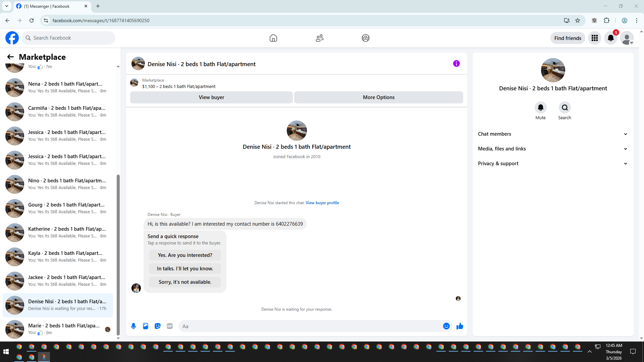
Task: Open Nino's apartment conversation
Action: (x=58, y=184)
